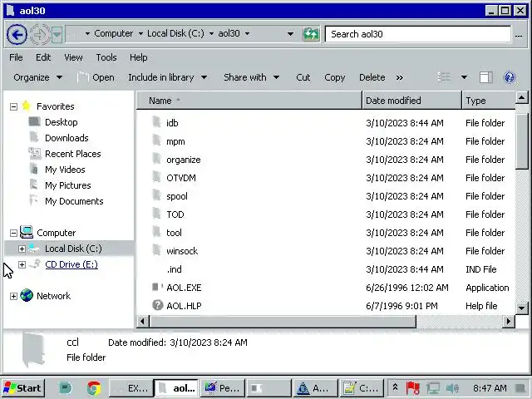
Task: Expand the Organize dropdown
Action: [x=37, y=77]
